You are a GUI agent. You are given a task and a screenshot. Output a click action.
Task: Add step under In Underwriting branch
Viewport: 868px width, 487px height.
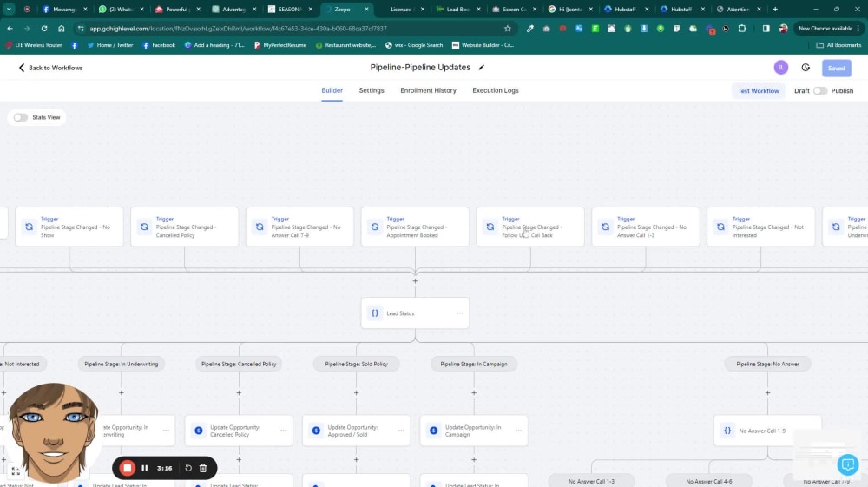click(122, 393)
